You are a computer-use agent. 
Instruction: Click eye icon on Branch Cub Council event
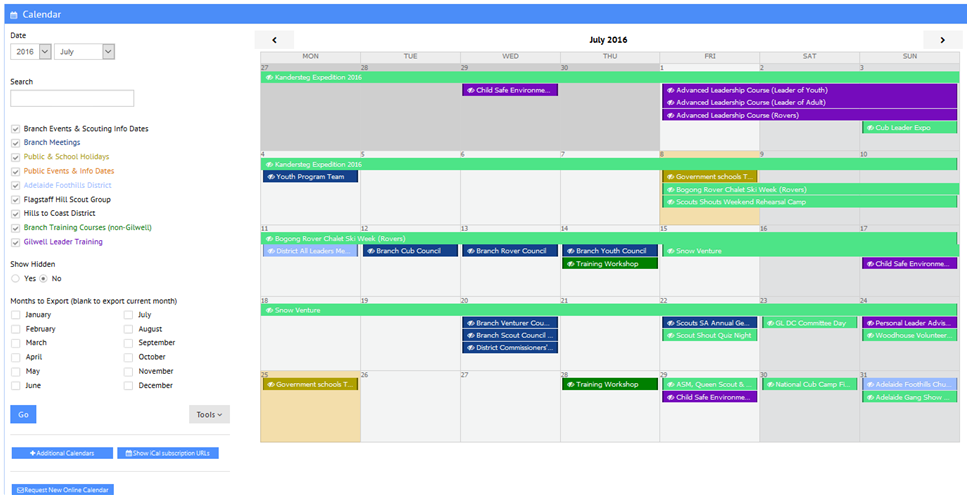pyautogui.click(x=370, y=251)
